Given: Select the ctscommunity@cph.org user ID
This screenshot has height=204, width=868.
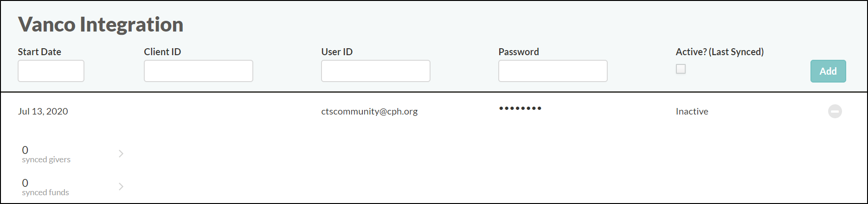Looking at the screenshot, I should pos(369,111).
